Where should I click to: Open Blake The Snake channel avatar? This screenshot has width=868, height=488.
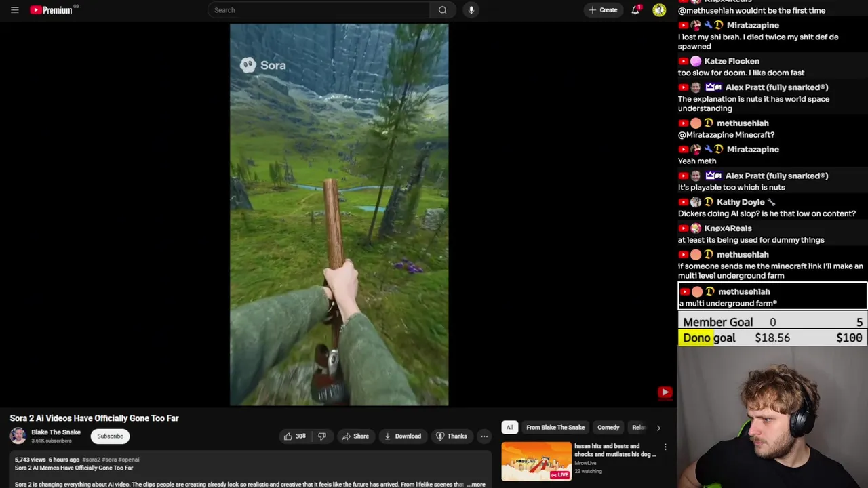click(18, 436)
